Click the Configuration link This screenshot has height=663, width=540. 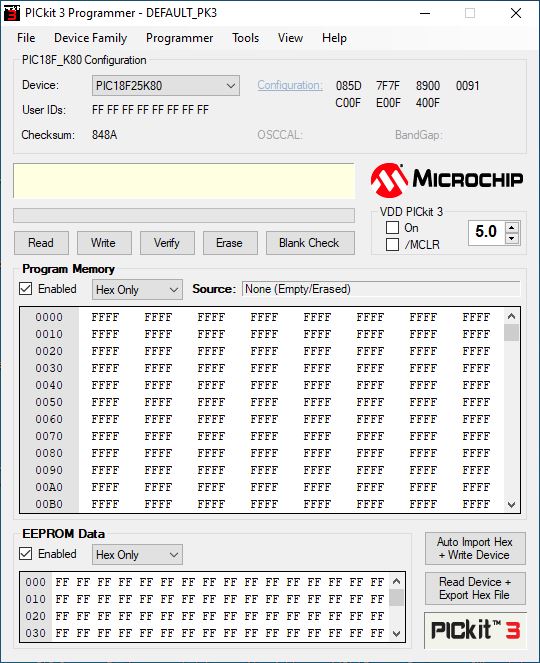290,85
